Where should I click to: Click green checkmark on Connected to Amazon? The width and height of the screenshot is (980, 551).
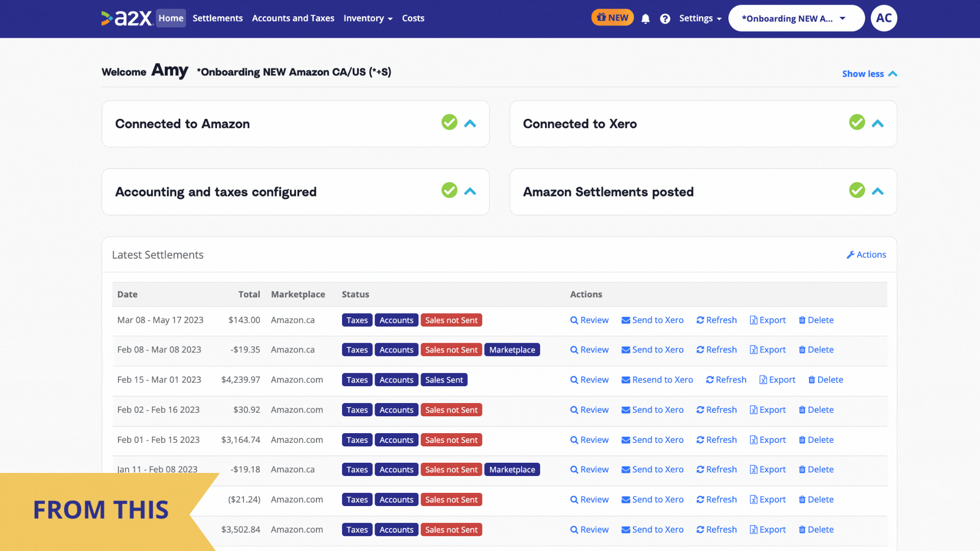pos(449,122)
